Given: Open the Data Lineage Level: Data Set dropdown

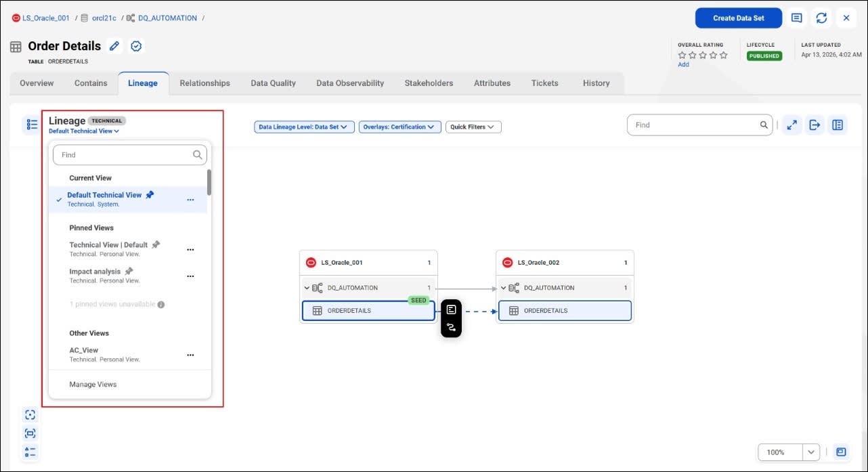Looking at the screenshot, I should pyautogui.click(x=304, y=127).
